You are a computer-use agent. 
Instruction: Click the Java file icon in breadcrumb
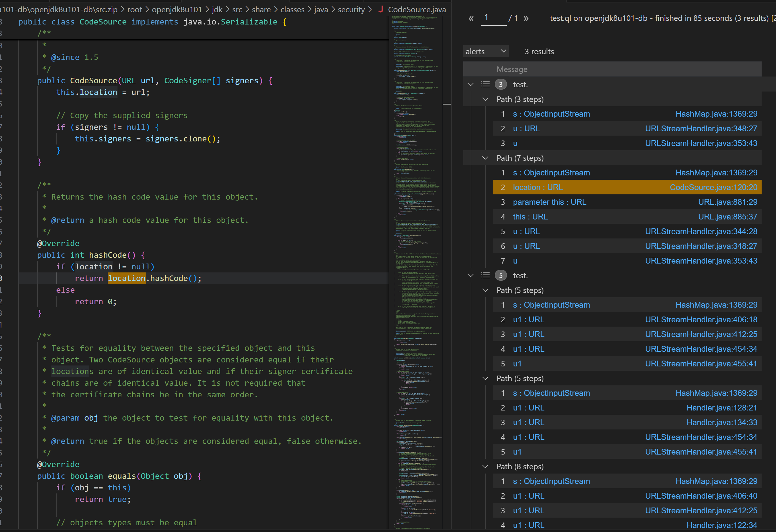380,9
